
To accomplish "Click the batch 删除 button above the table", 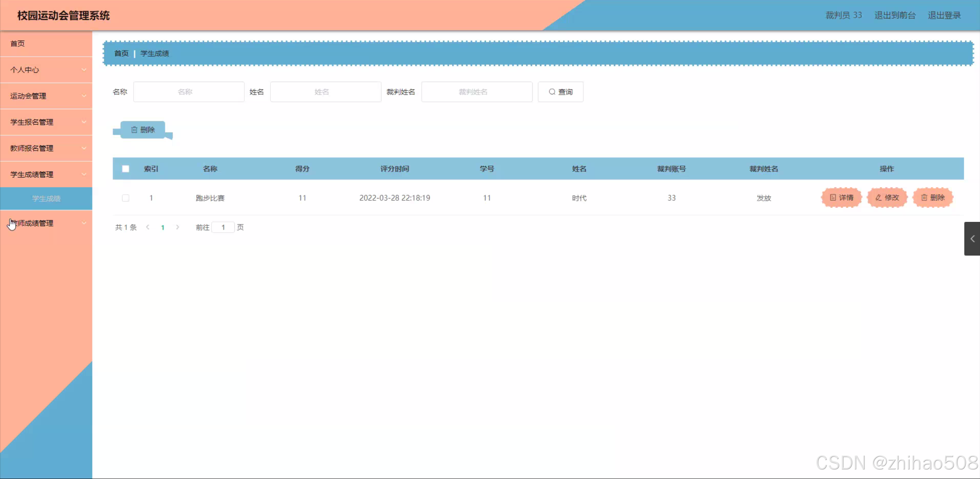I will pyautogui.click(x=143, y=130).
